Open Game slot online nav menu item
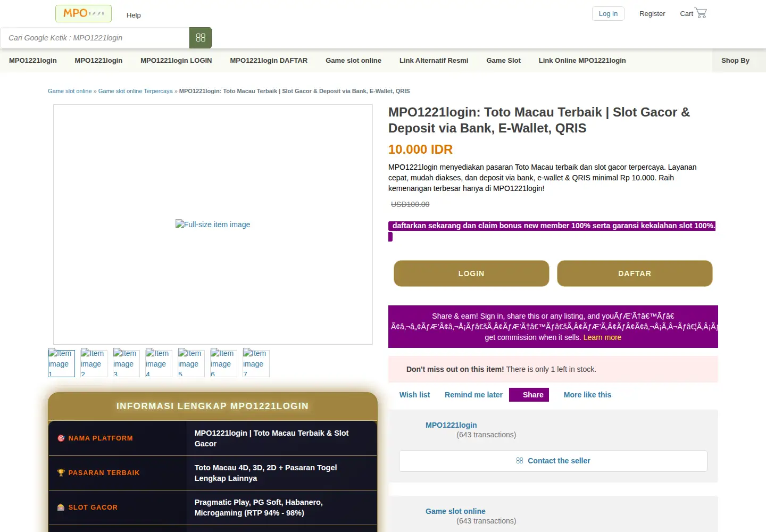 (353, 61)
